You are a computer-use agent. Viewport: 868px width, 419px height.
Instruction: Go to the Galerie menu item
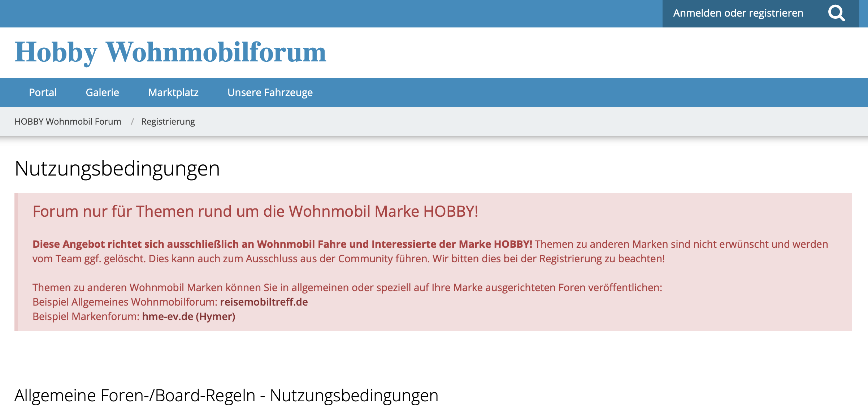[102, 92]
